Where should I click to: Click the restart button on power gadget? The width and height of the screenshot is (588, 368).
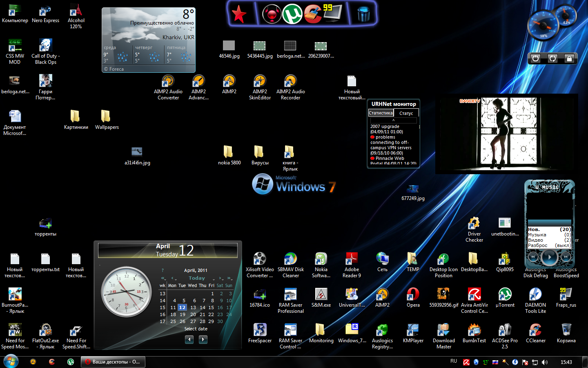[552, 58]
